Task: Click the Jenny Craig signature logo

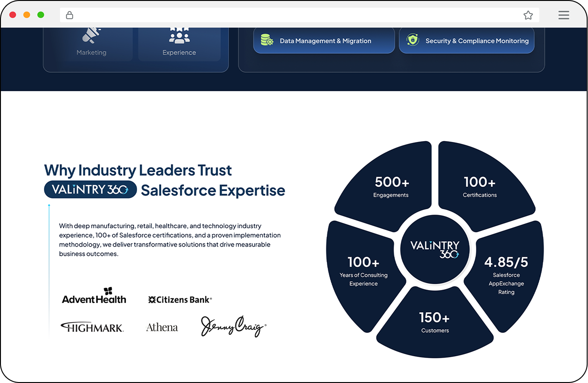Action: click(233, 326)
